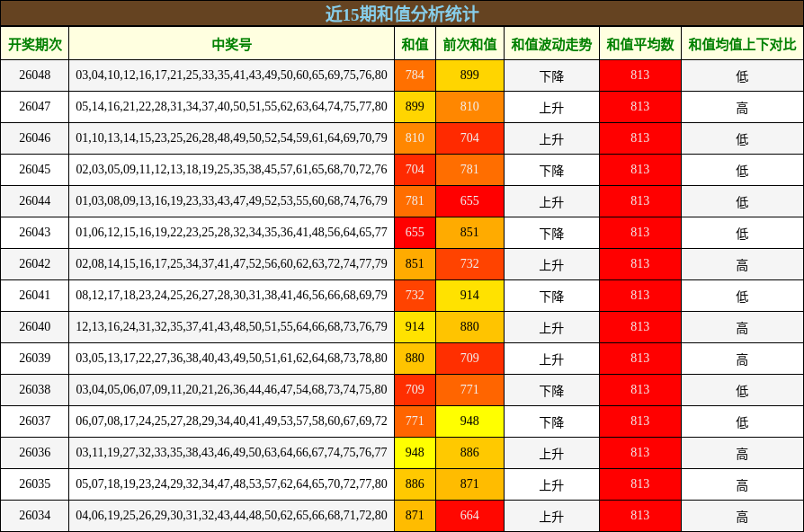Select the 和值波动走势 column header
Image resolution: width=804 pixels, height=532 pixels.
(x=551, y=44)
